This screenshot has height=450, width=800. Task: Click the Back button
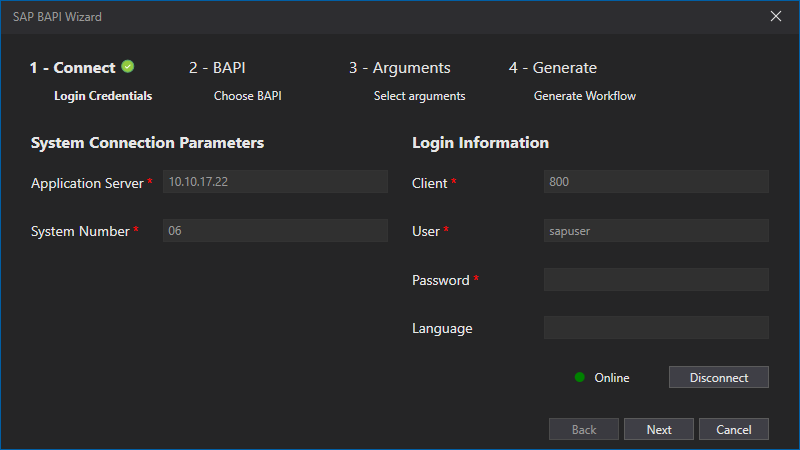584,430
